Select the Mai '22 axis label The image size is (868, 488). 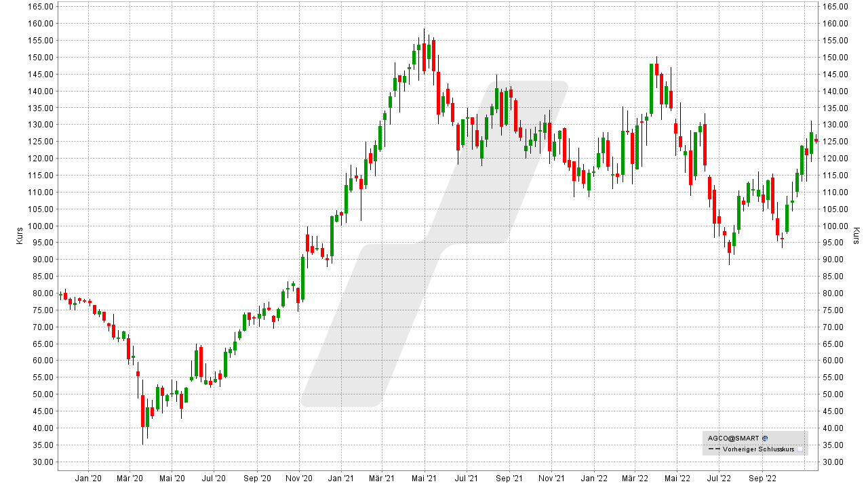(675, 478)
